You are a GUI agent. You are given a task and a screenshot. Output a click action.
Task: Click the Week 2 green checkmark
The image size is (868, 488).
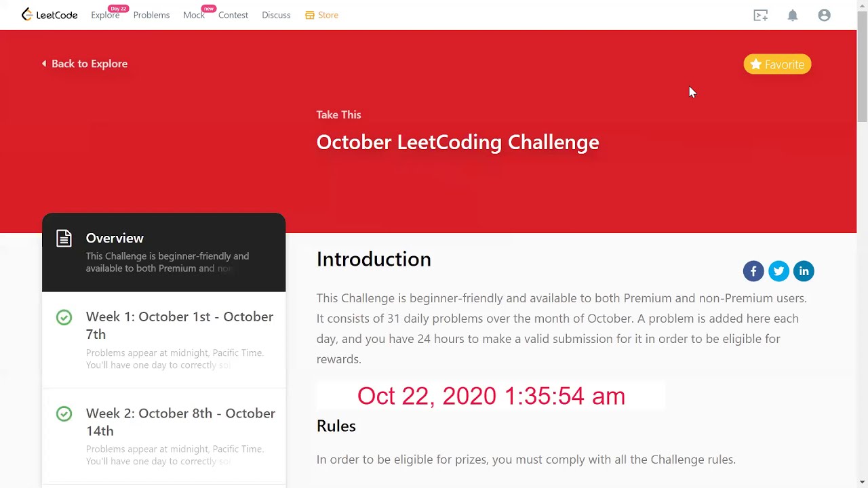[x=64, y=413]
